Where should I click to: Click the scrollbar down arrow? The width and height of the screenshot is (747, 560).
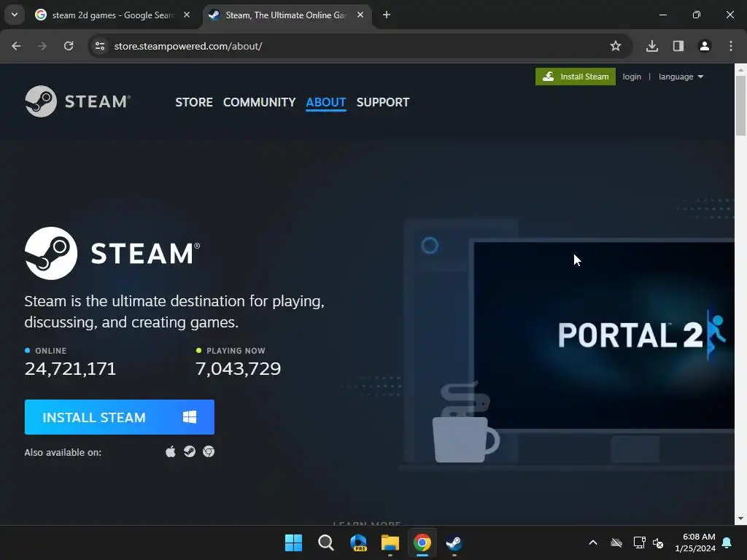tap(740, 518)
